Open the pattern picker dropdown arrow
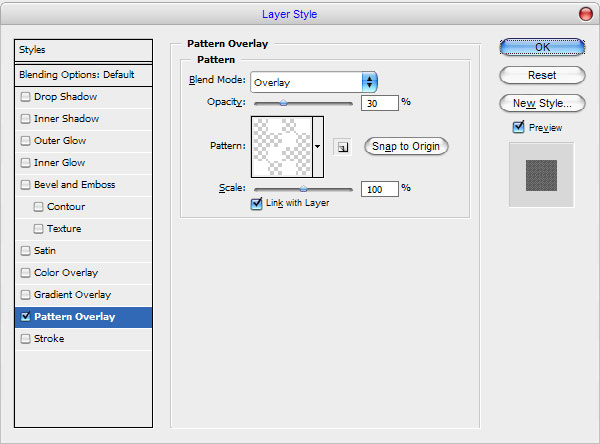 point(318,147)
